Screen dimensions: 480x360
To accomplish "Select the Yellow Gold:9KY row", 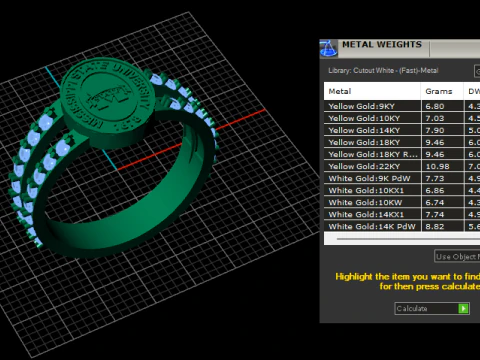I will coord(402,106).
